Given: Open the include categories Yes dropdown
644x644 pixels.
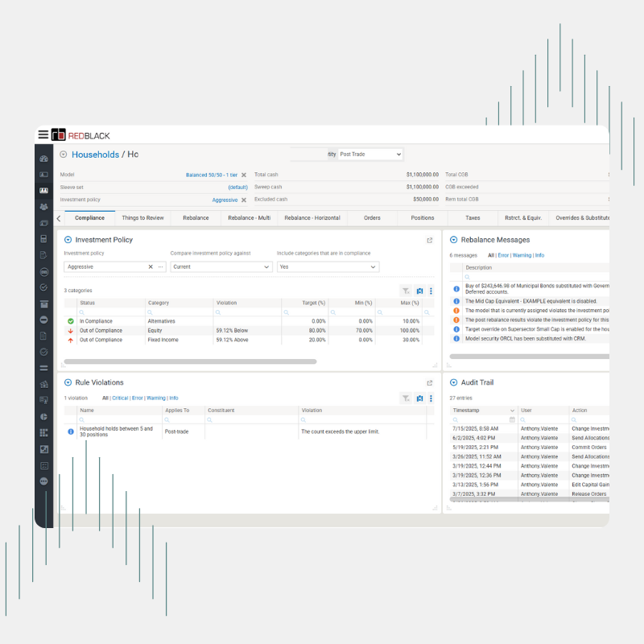Looking at the screenshot, I should click(328, 267).
